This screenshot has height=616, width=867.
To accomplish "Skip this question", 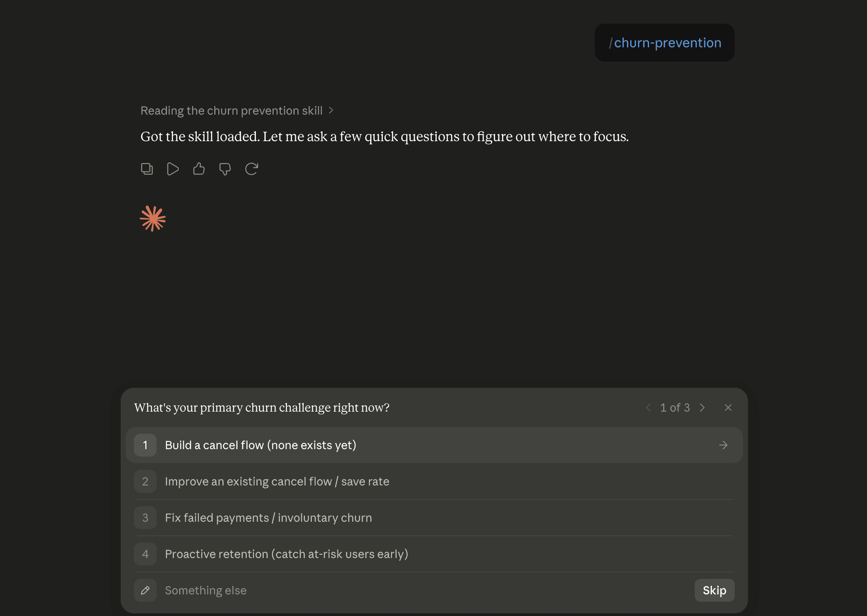I will [714, 590].
